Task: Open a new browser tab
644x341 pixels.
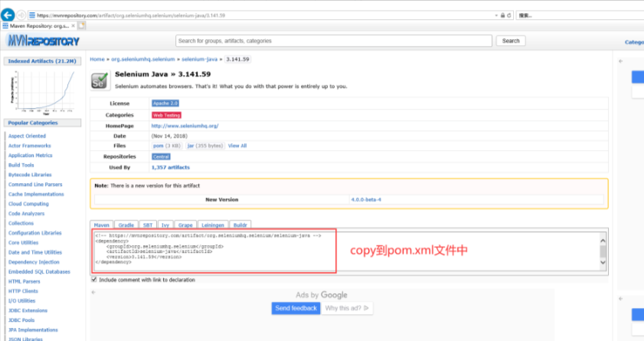Action: pos(82,25)
